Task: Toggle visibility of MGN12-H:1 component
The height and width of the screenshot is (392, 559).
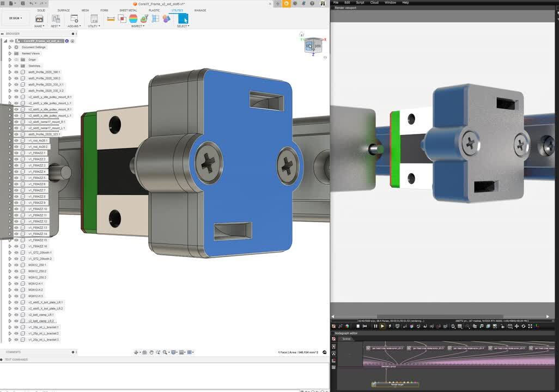Action: pyautogui.click(x=16, y=284)
